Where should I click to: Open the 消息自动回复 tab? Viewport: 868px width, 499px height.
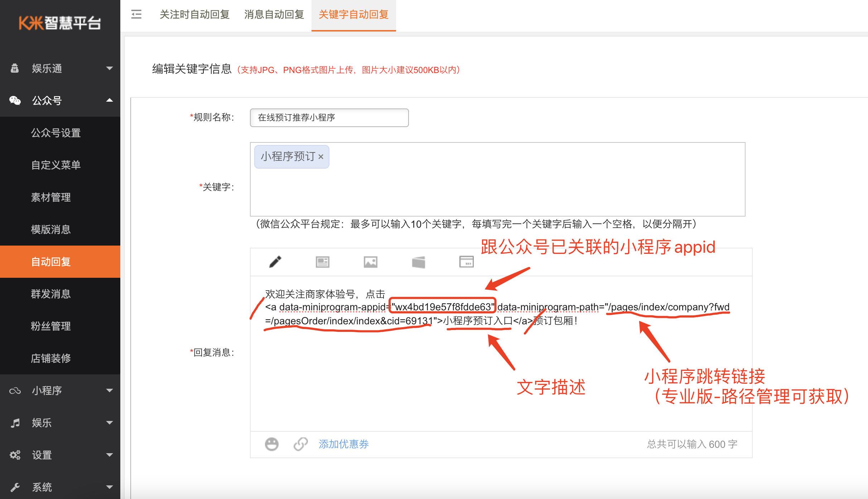274,14
